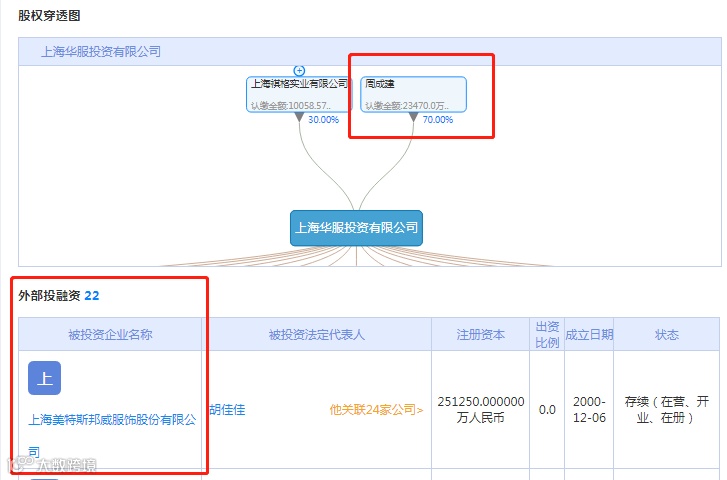Open the 他关联24家公司 link
Viewport: 727px width, 480px height.
(x=376, y=410)
